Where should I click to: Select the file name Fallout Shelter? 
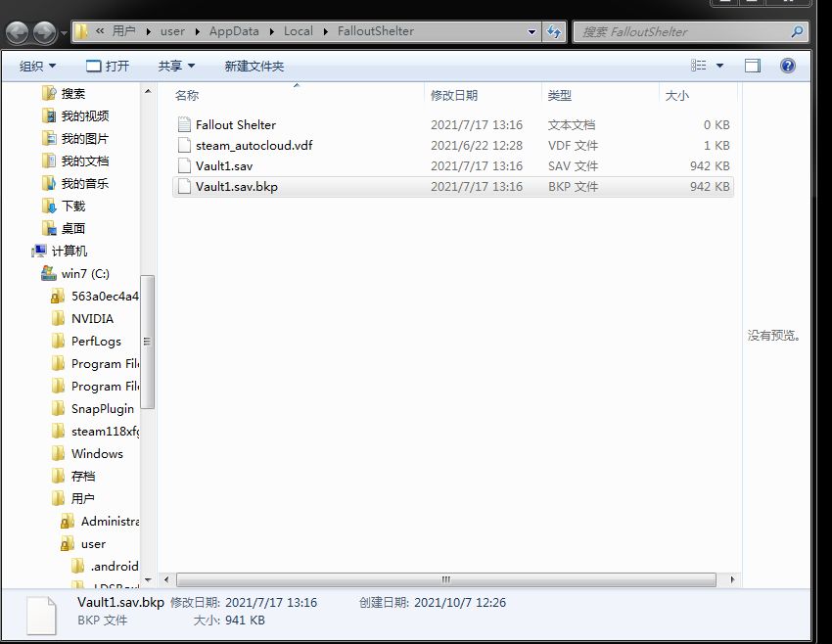point(236,124)
